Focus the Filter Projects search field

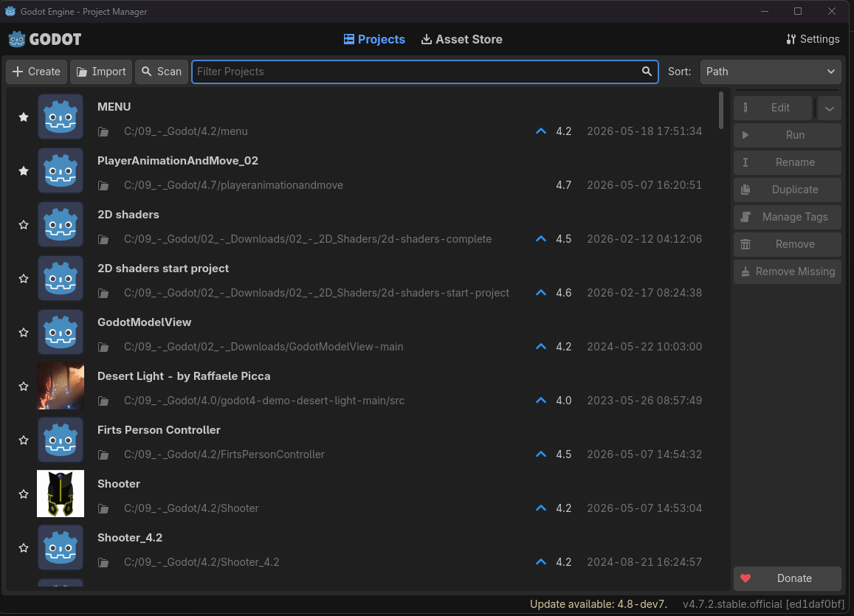tap(425, 72)
